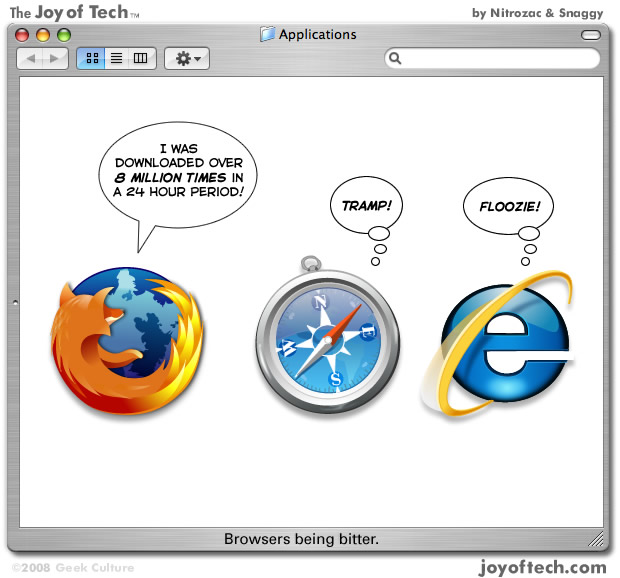
Task: Click the Applications folder icon in title bar
Action: click(267, 34)
